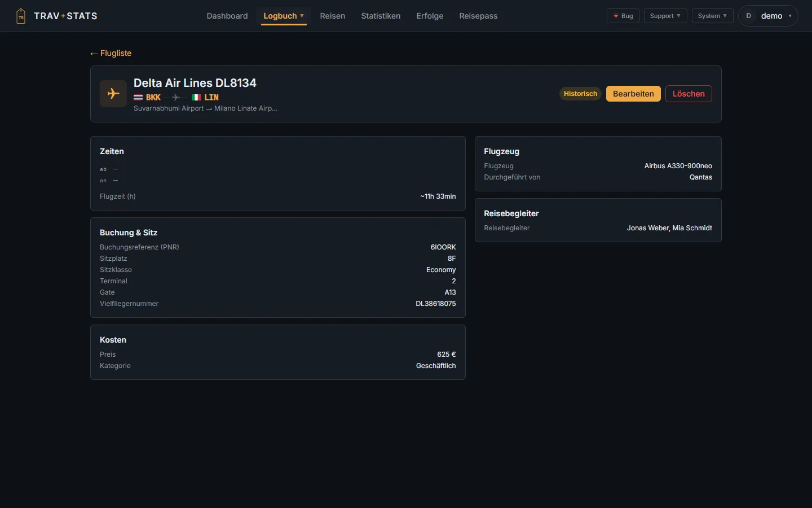Open the Erfolge page

coord(430,16)
